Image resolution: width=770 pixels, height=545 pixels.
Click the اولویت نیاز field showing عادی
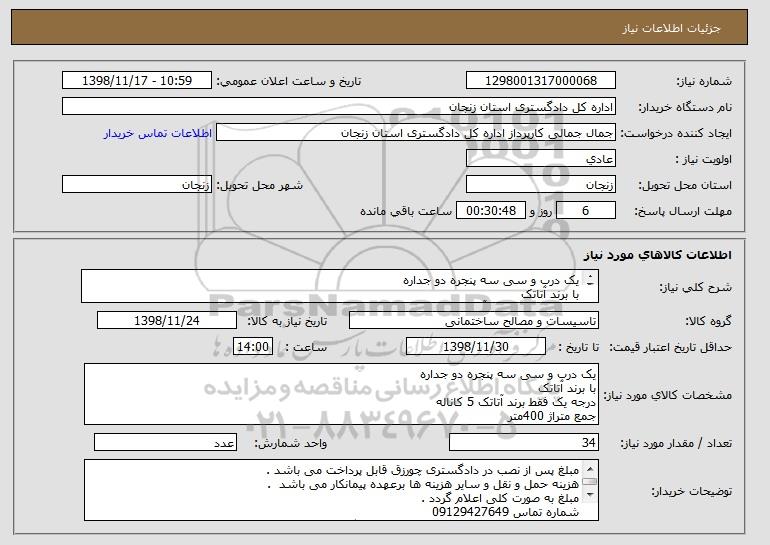coord(541,159)
